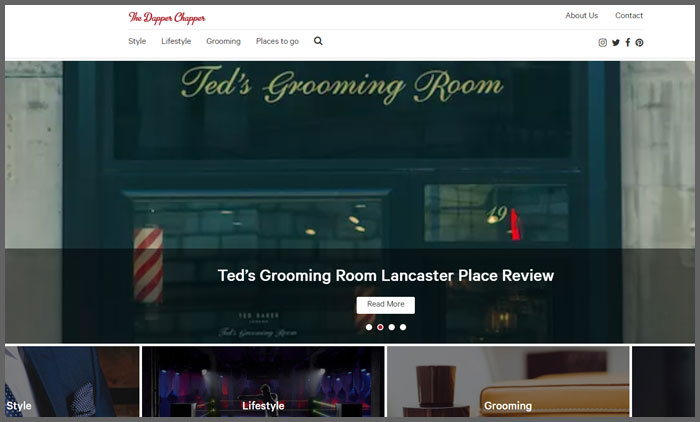The width and height of the screenshot is (700, 422).
Task: Select the second highlighted slider dot
Action: click(380, 327)
